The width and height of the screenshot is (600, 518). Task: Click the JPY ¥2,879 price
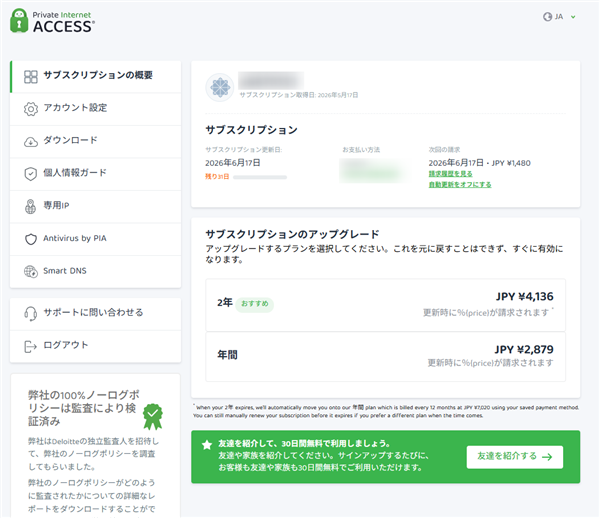coord(524,349)
